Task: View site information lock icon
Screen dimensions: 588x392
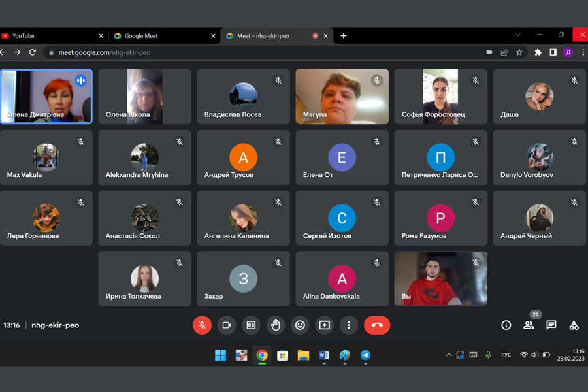Action: (51, 52)
